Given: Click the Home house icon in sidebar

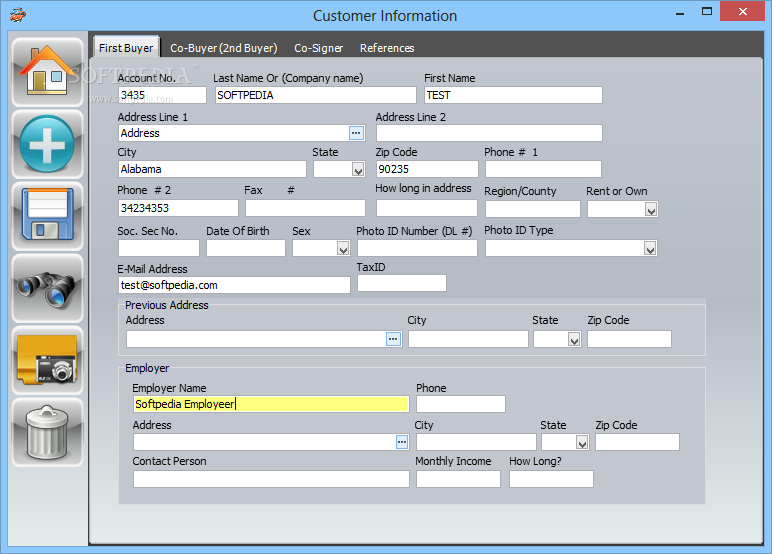Looking at the screenshot, I should tap(47, 72).
